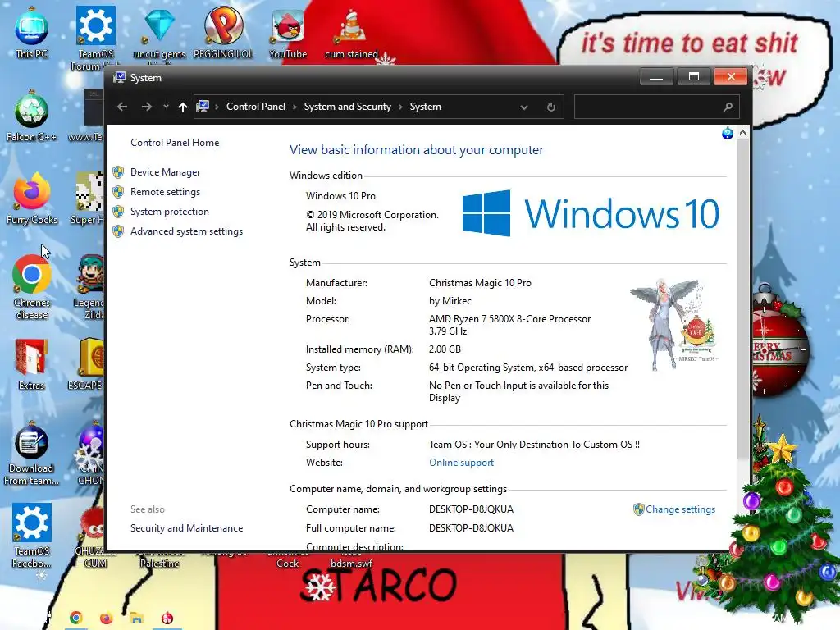Go up one level with Up arrow

click(183, 107)
